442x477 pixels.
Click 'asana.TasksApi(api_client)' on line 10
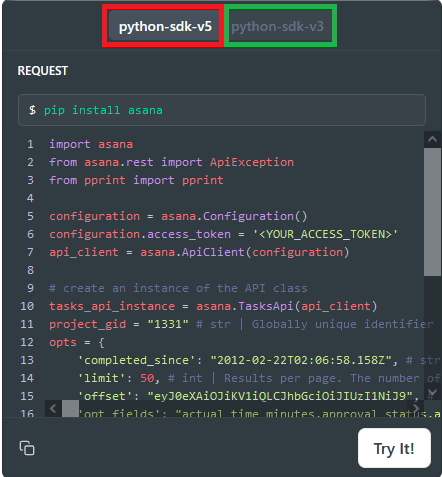point(287,306)
